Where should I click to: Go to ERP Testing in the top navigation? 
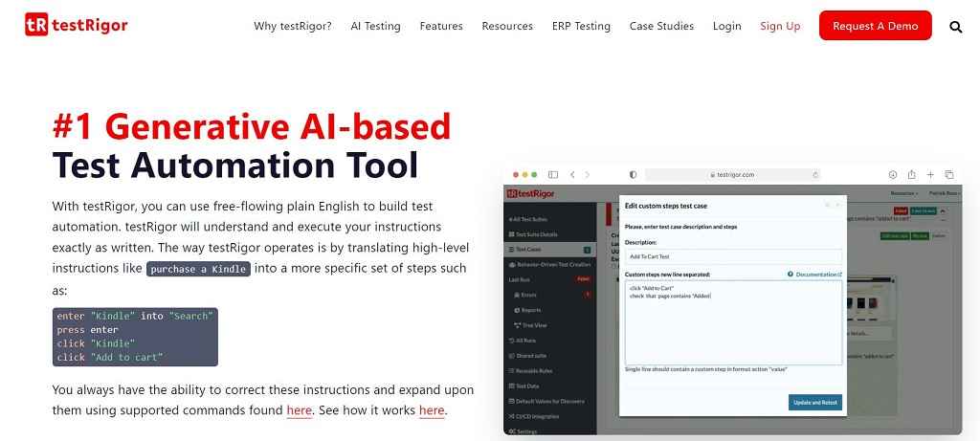click(581, 26)
